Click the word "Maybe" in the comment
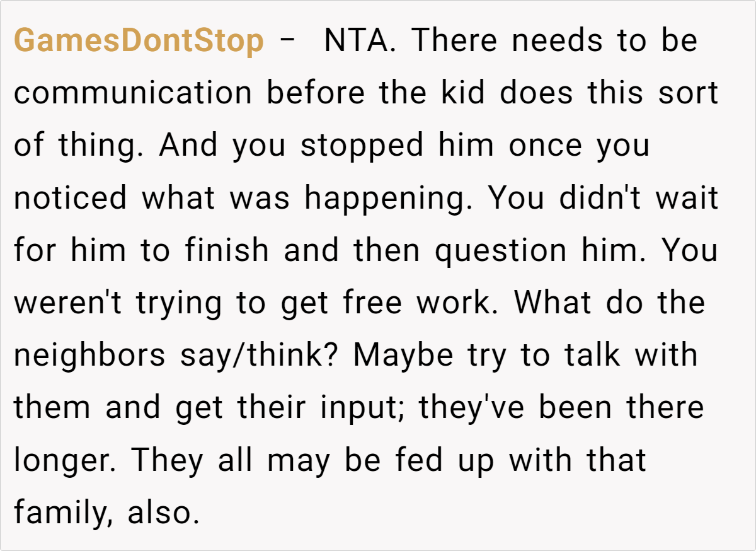Viewport: 756px width, 551px height. tap(403, 355)
